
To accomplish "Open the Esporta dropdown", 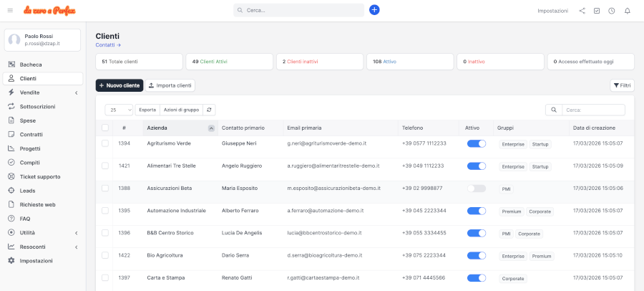I will point(147,110).
